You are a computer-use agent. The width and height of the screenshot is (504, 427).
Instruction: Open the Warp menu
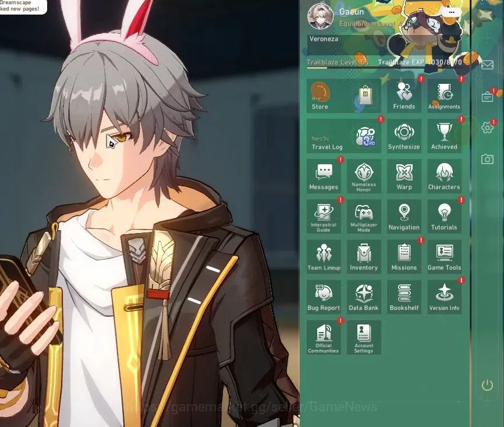click(x=404, y=176)
